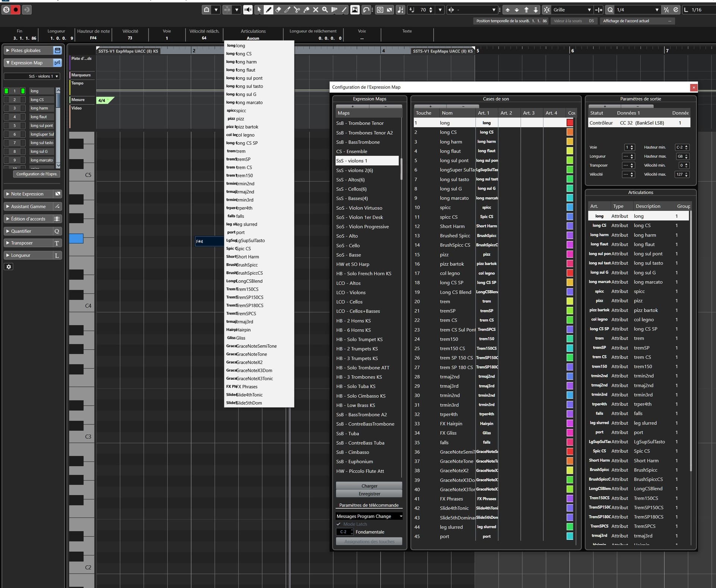Select 'SoS - Violon Virtuoso' in the maps list

(359, 208)
